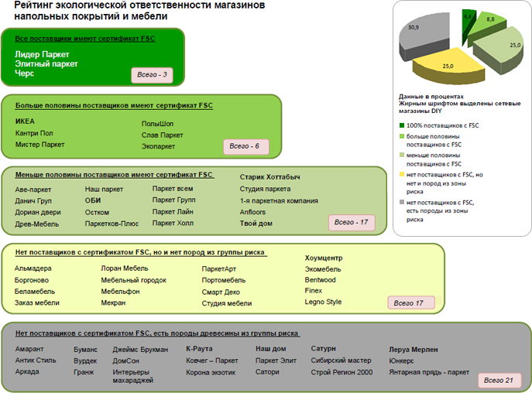Click heading 'Больше половины поставщиков имеют сертификат FSC'
This screenshot has height=393, width=532.
[x=114, y=105]
